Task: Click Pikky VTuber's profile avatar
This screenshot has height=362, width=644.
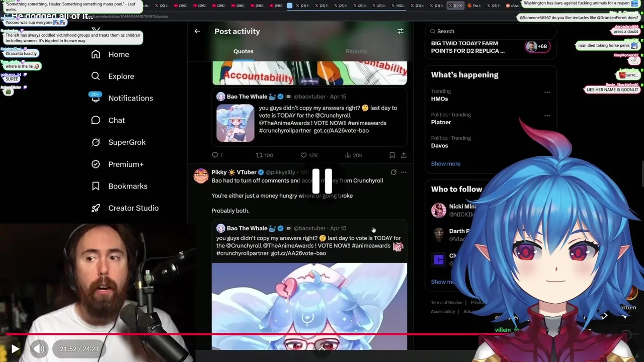Action: [201, 176]
